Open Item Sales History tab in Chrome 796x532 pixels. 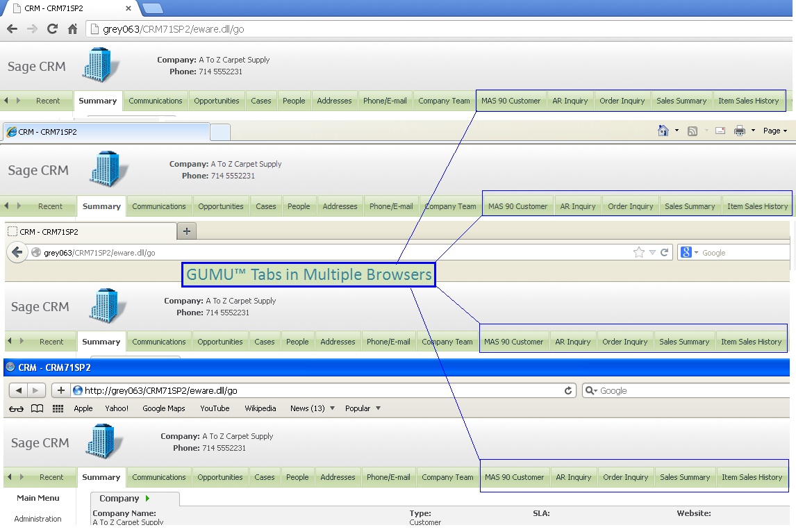748,101
